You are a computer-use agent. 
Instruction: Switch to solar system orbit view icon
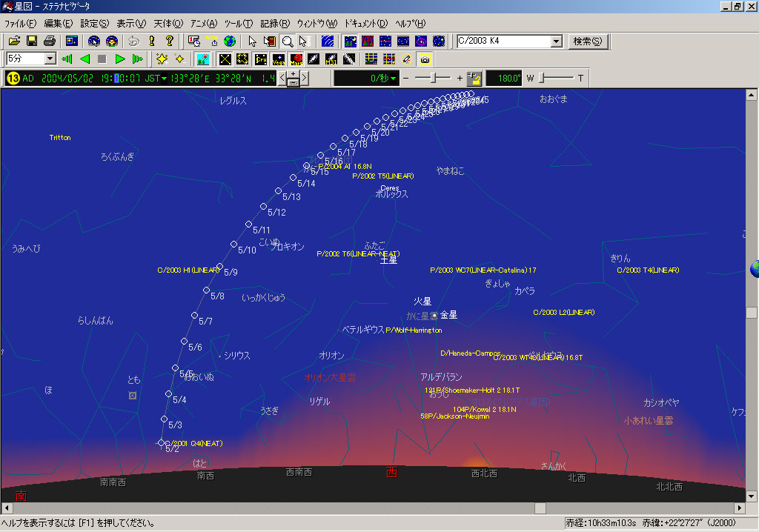pos(421,41)
